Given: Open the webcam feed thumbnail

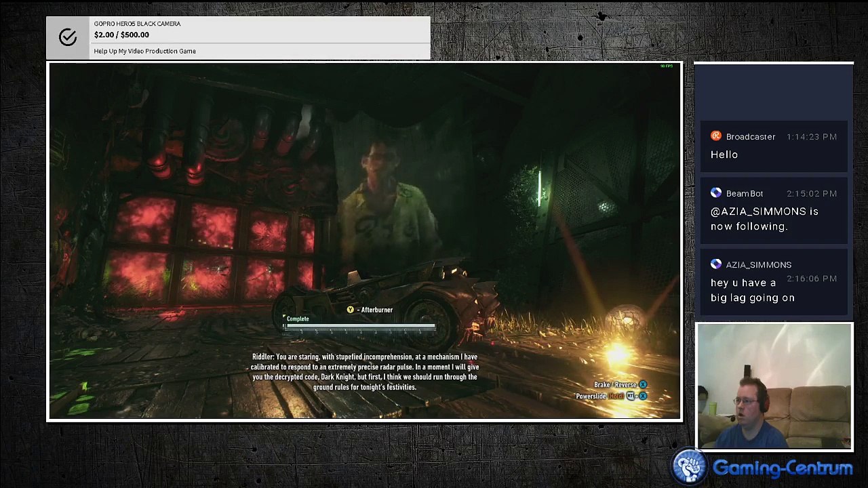Looking at the screenshot, I should coord(774,386).
